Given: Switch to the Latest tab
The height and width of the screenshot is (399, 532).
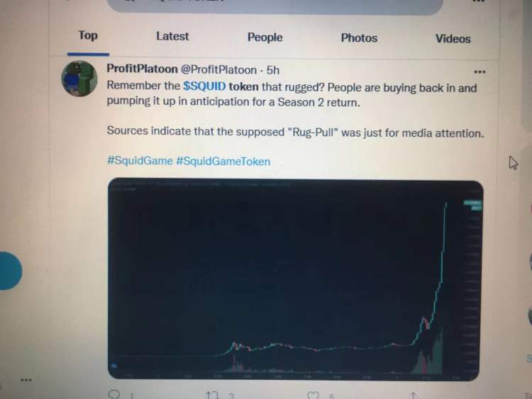Looking at the screenshot, I should tap(172, 36).
